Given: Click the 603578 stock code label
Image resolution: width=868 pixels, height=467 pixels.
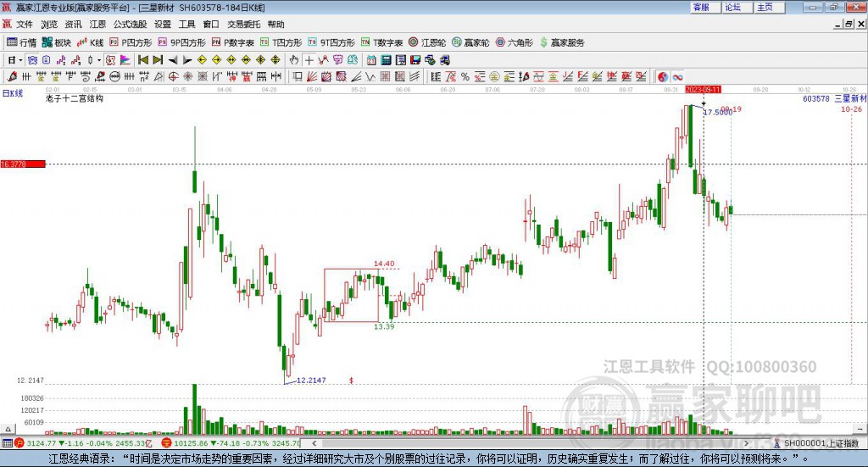Looking at the screenshot, I should pyautogui.click(x=816, y=98).
